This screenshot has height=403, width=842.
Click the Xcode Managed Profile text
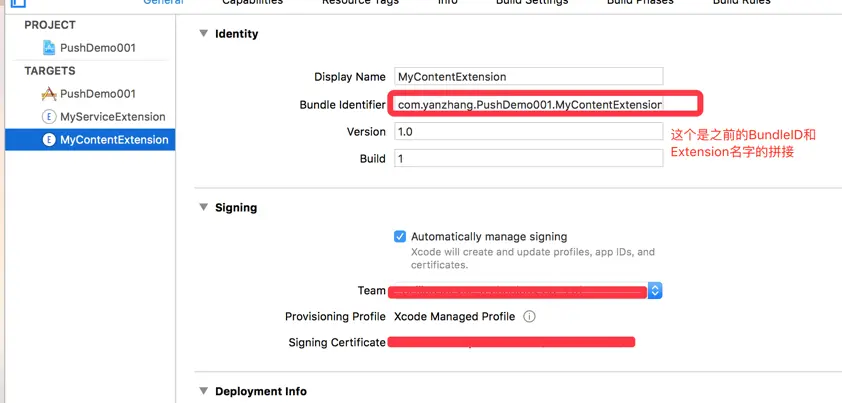tap(454, 316)
